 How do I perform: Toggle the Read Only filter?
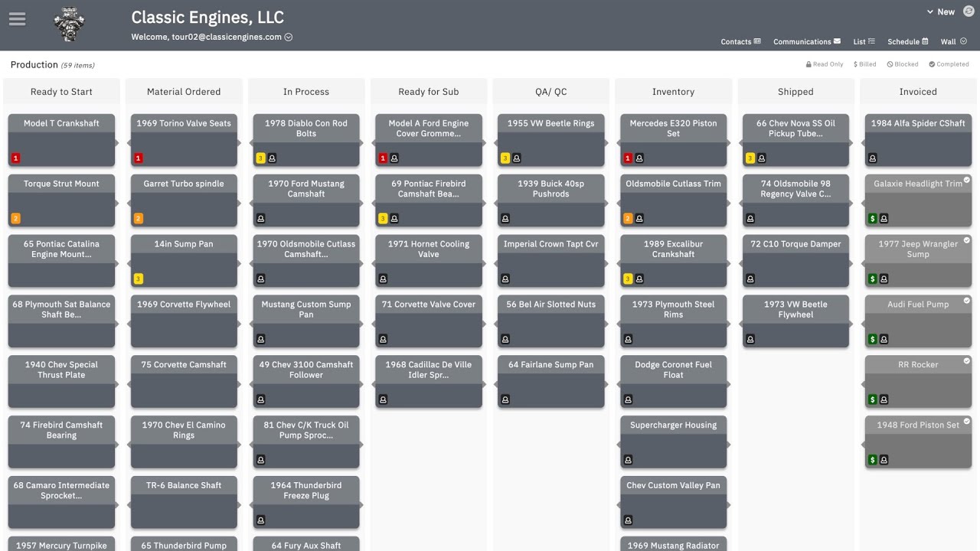coord(825,64)
